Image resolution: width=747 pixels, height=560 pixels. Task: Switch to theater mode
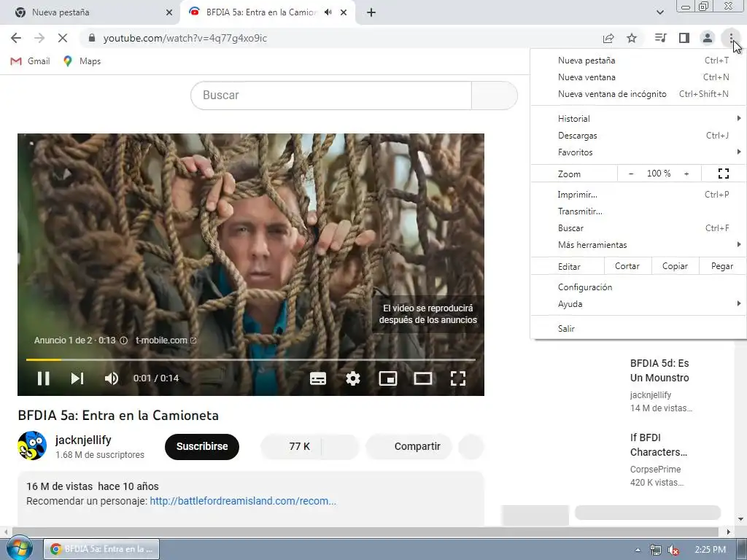click(x=422, y=378)
